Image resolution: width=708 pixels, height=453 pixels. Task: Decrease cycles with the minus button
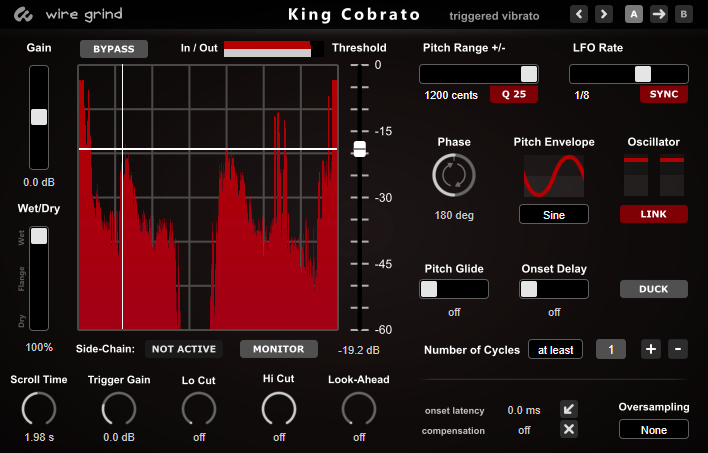tap(678, 349)
